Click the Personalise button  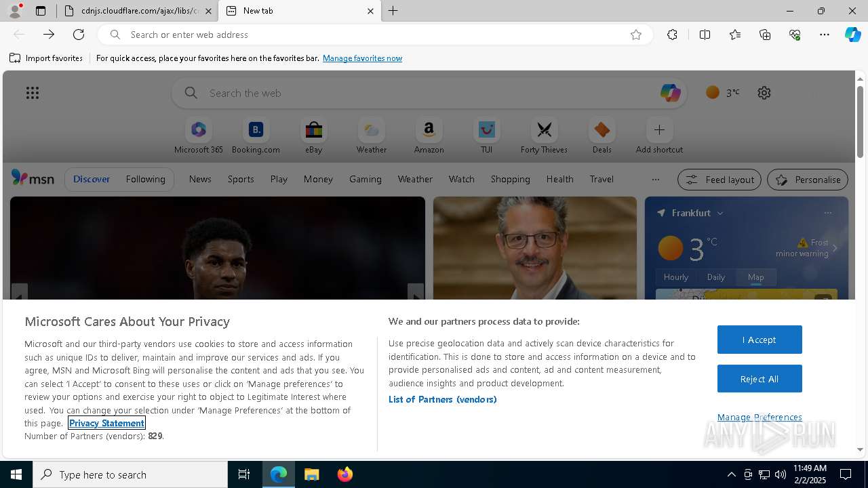tap(808, 180)
